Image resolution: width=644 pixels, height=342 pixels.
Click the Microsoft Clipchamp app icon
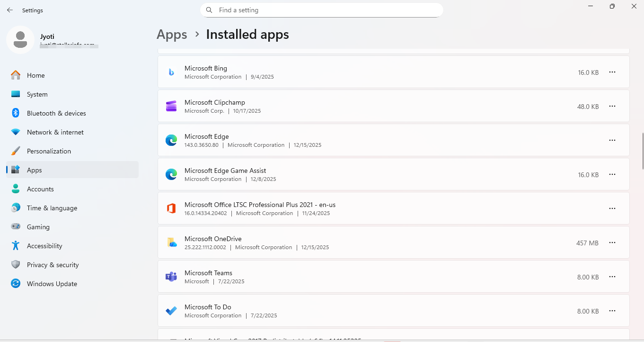[x=171, y=106]
